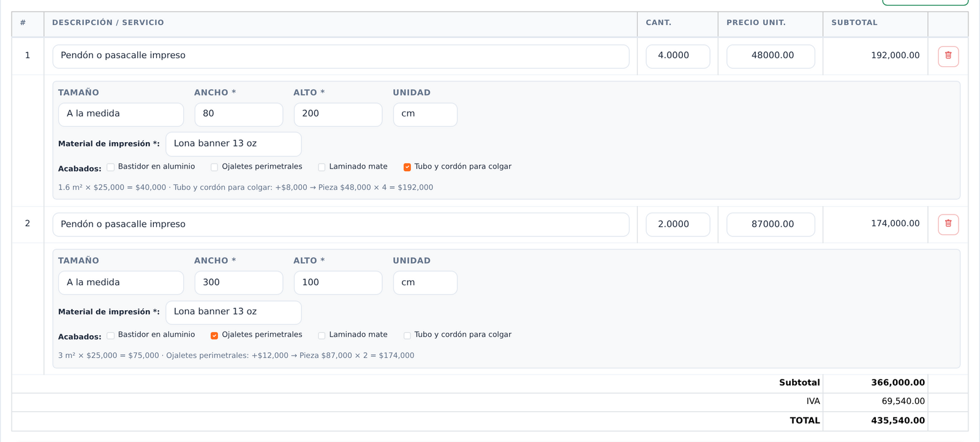This screenshot has height=442, width=980.
Task: Click the price breakdown text ending $174,000
Action: (x=236, y=356)
